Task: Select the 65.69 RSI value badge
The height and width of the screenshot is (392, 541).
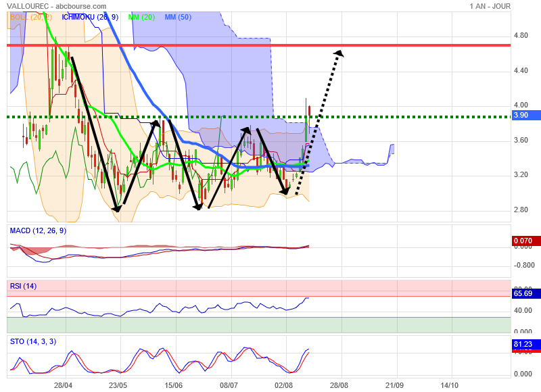Action: 526,293
